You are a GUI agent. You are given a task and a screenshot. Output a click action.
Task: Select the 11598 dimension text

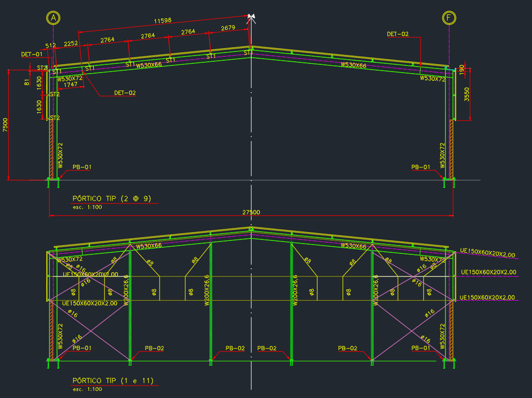coord(163,21)
